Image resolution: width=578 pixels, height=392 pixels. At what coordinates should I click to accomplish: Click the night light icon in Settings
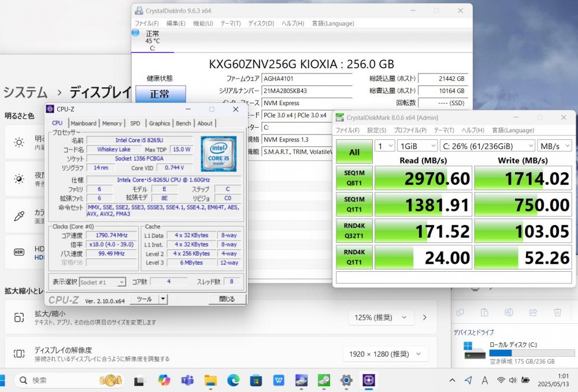point(19,179)
